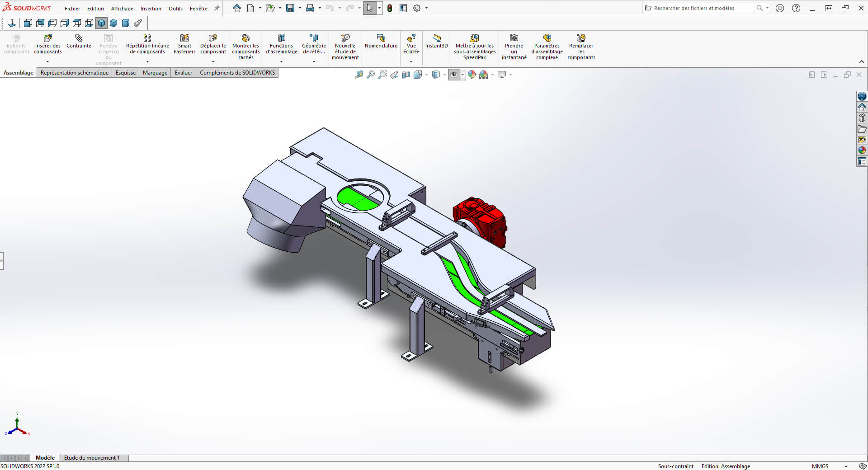
Task: Toggle the highlighted shaded cube display style
Action: point(101,23)
